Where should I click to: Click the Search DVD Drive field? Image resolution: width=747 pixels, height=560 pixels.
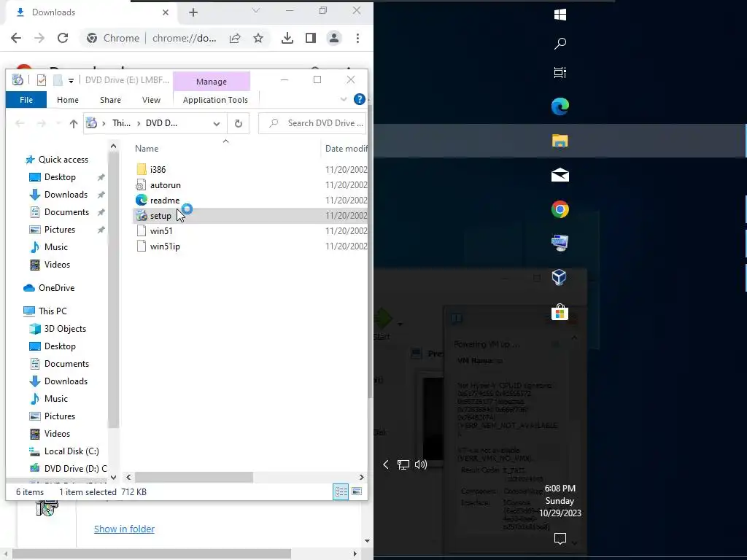(x=312, y=123)
